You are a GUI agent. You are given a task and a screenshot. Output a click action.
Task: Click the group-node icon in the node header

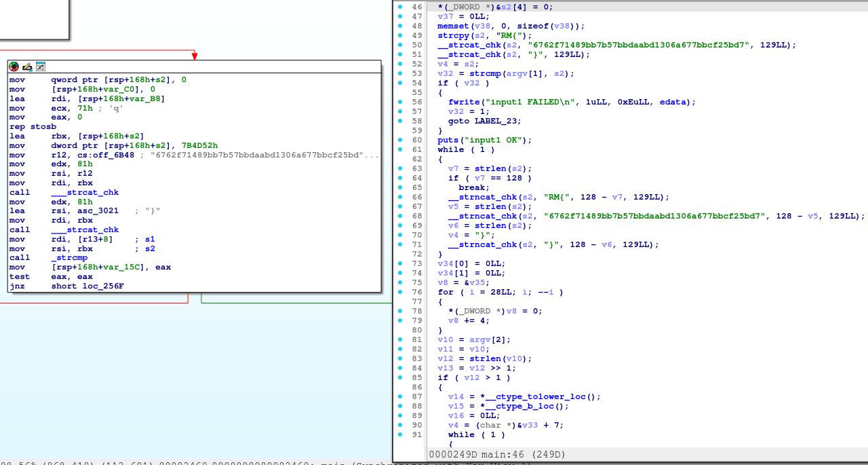[x=41, y=67]
